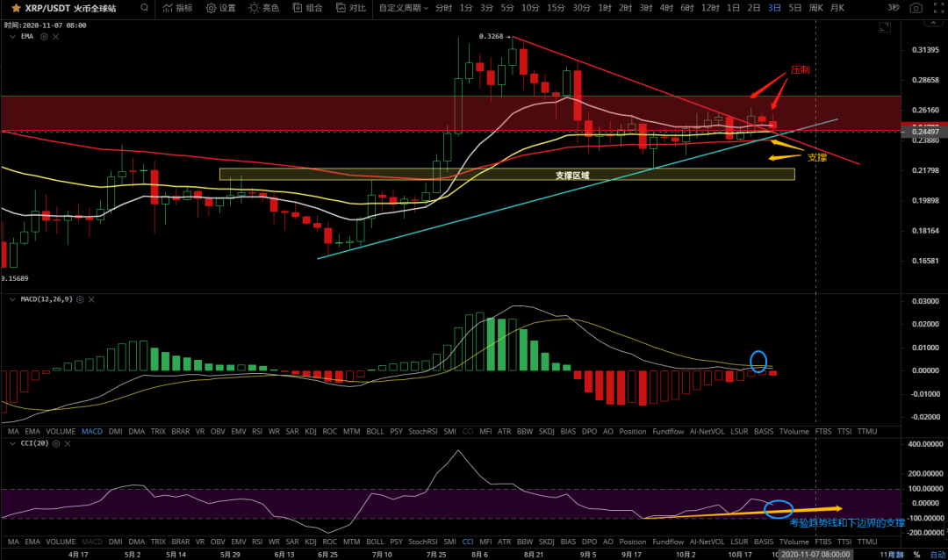This screenshot has height=560, width=948.
Task: Select the 周K weekly timeframe tab
Action: coord(815,8)
